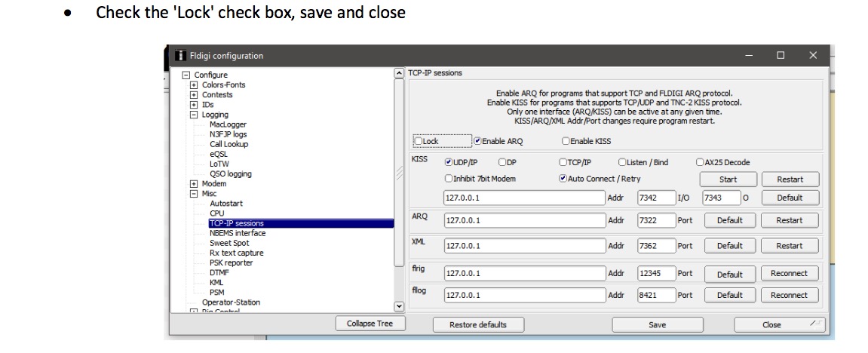Open NBEMS interface settings
The image size is (868, 353).
pos(238,234)
